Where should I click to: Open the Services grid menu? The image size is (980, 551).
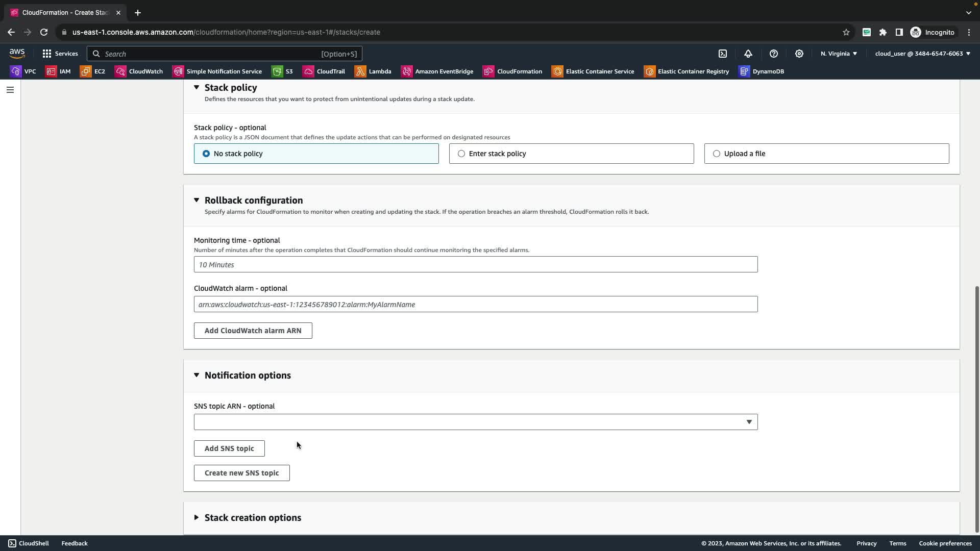pyautogui.click(x=60, y=54)
